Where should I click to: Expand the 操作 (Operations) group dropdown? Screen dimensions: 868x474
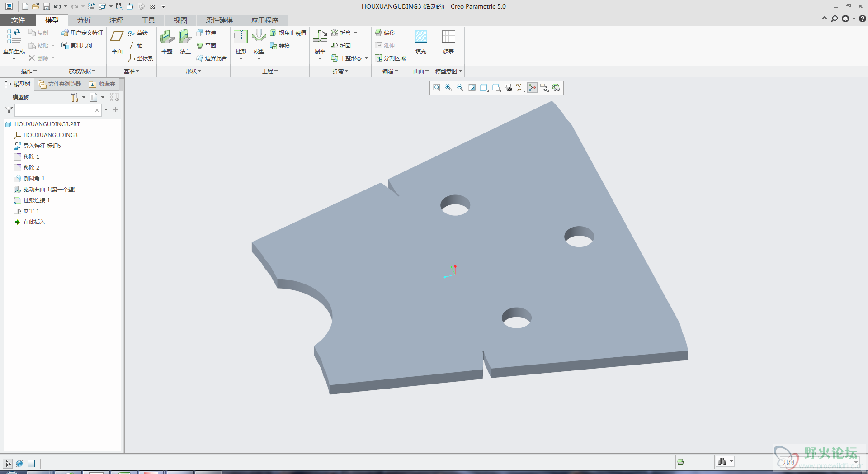pyautogui.click(x=29, y=71)
